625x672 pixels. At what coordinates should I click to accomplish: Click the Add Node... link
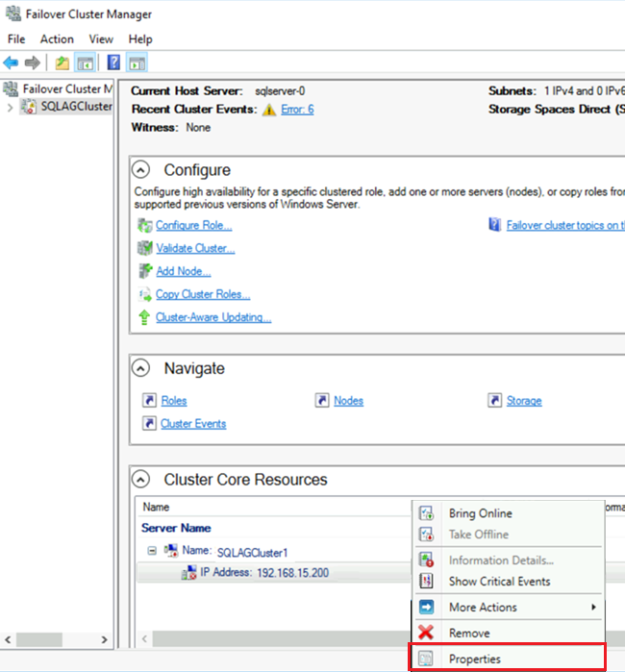184,271
